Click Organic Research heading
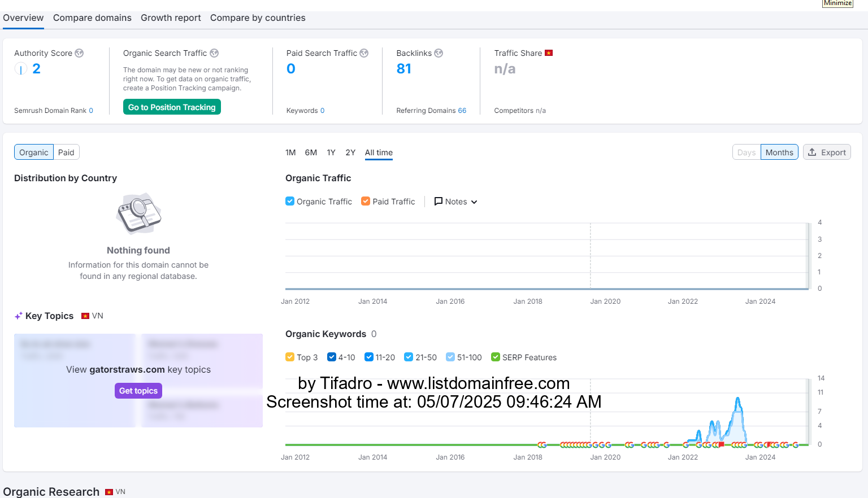The width and height of the screenshot is (868, 498). (51, 492)
